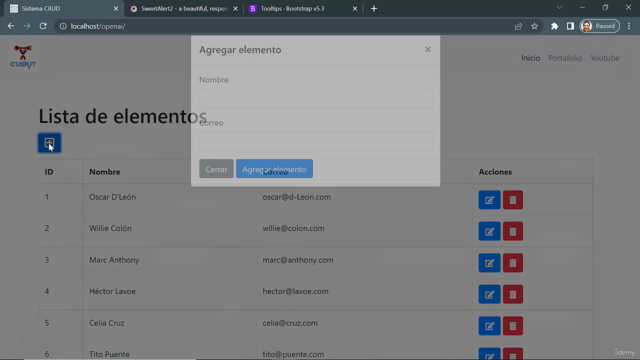This screenshot has width=640, height=360.
Task: Open a new browser tab
Action: point(374,9)
